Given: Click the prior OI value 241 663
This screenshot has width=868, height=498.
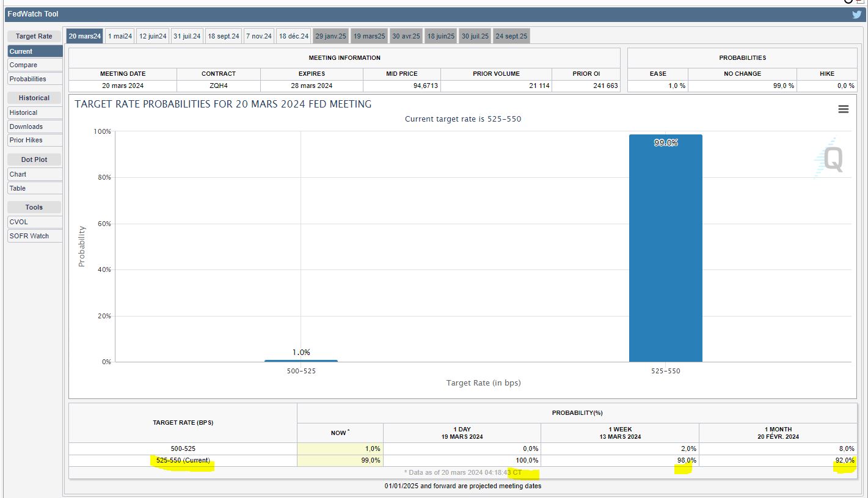Looking at the screenshot, I should (x=586, y=86).
